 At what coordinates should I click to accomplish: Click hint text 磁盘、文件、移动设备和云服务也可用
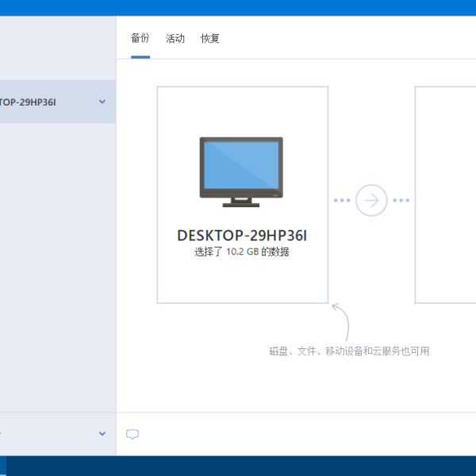349,351
